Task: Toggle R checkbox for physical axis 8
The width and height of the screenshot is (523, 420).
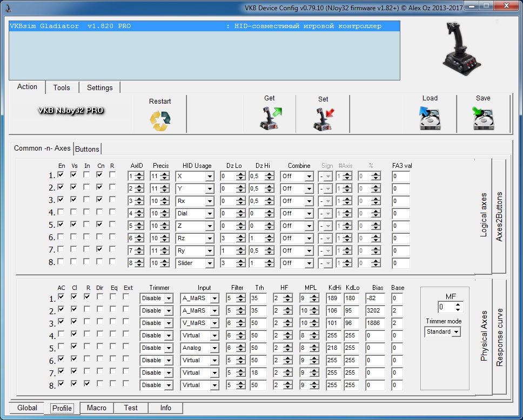Action: (x=87, y=384)
